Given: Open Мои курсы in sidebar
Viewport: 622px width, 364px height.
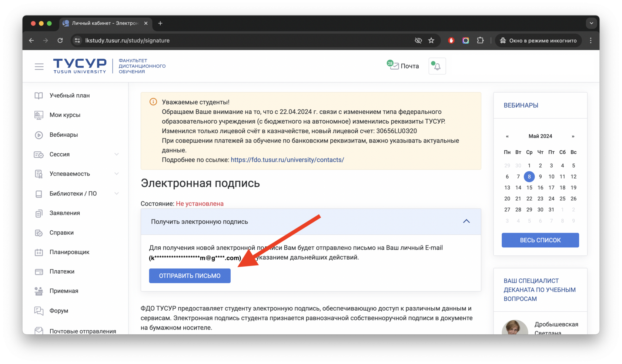Looking at the screenshot, I should (x=65, y=115).
